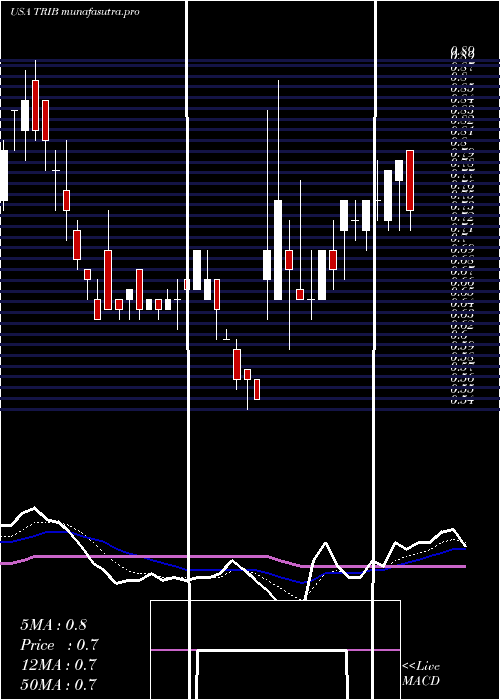Click the '5MA : 0.8' label

pos(53,625)
